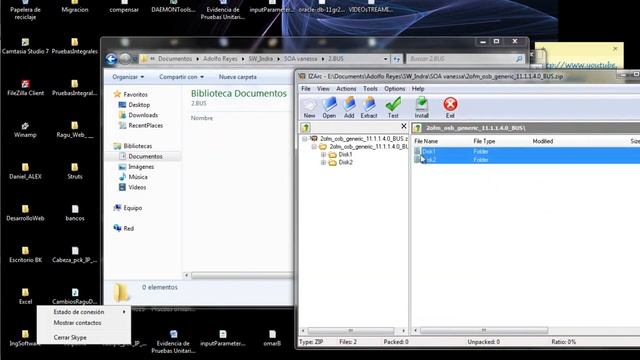Select RecentPlaces in the Explorer sidebar
Screen dimensions: 640x360
coord(145,125)
